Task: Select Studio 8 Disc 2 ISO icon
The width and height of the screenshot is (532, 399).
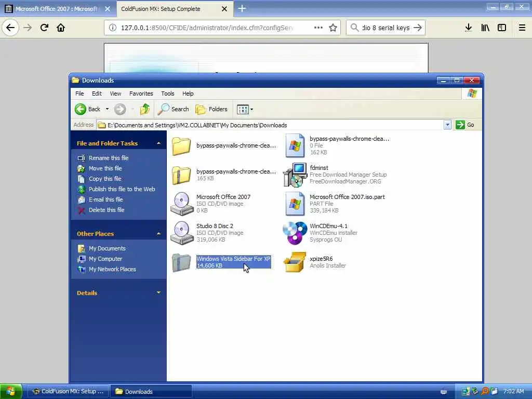Action: click(181, 233)
